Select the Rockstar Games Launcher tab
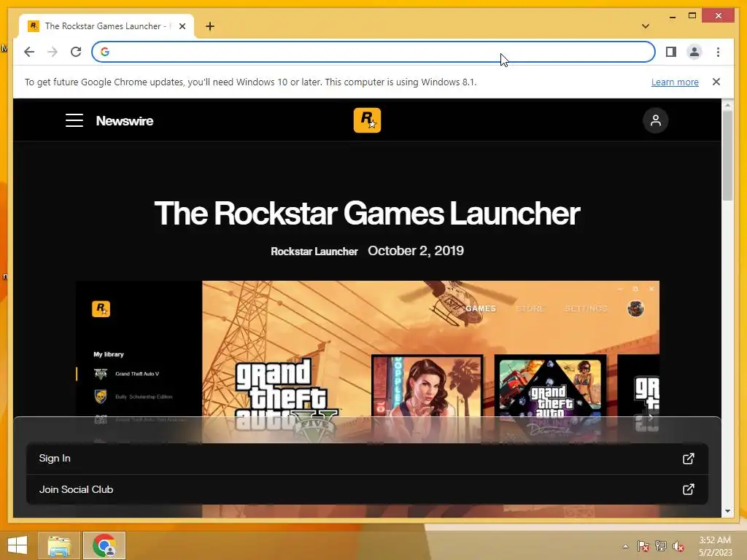 pyautogui.click(x=107, y=26)
